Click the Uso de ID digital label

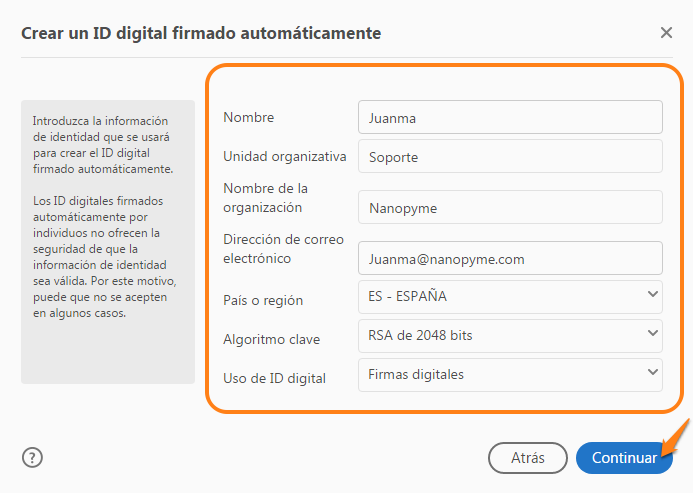click(x=274, y=378)
